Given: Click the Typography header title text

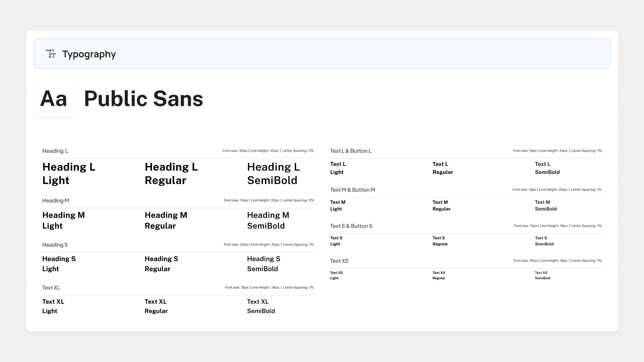Looking at the screenshot, I should [89, 54].
